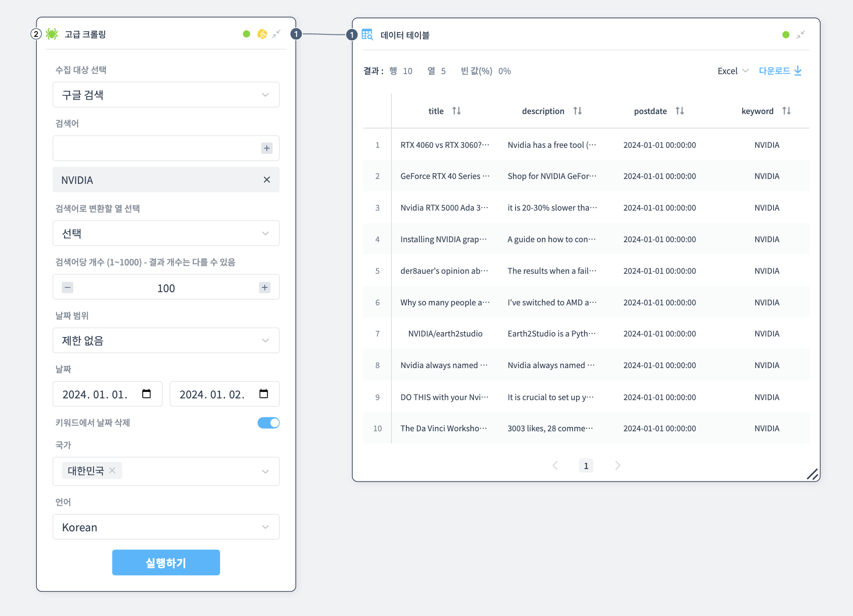This screenshot has height=616, width=853.
Task: Open the start date calendar picker
Action: 147,394
